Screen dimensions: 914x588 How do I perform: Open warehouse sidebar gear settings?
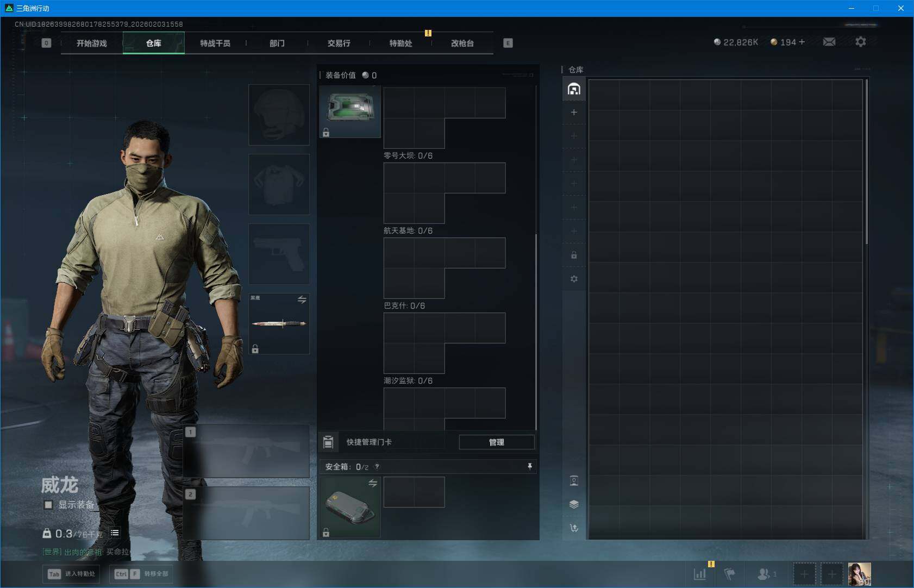tap(574, 279)
